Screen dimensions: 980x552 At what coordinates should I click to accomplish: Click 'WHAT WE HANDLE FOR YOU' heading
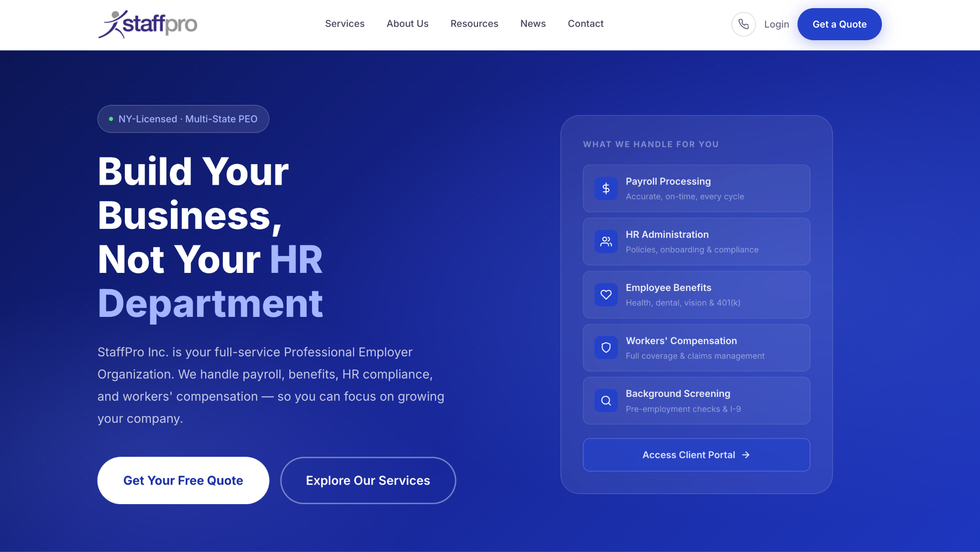point(651,144)
